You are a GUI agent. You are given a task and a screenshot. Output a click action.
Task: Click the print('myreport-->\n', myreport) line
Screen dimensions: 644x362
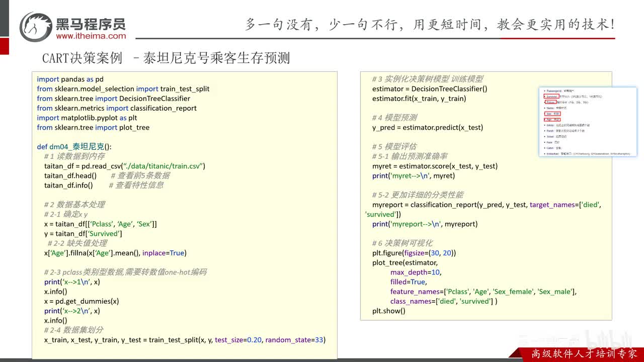[x=425, y=224]
